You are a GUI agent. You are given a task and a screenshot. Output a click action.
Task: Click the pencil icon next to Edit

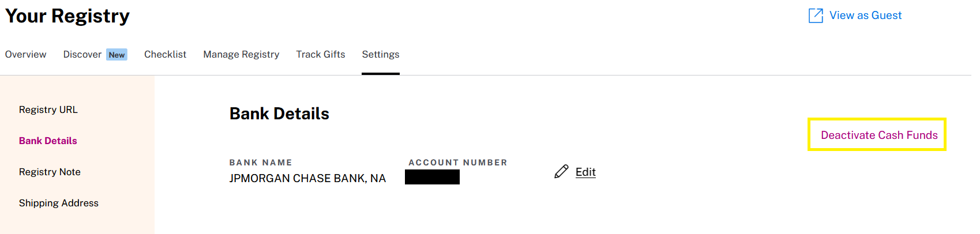561,172
